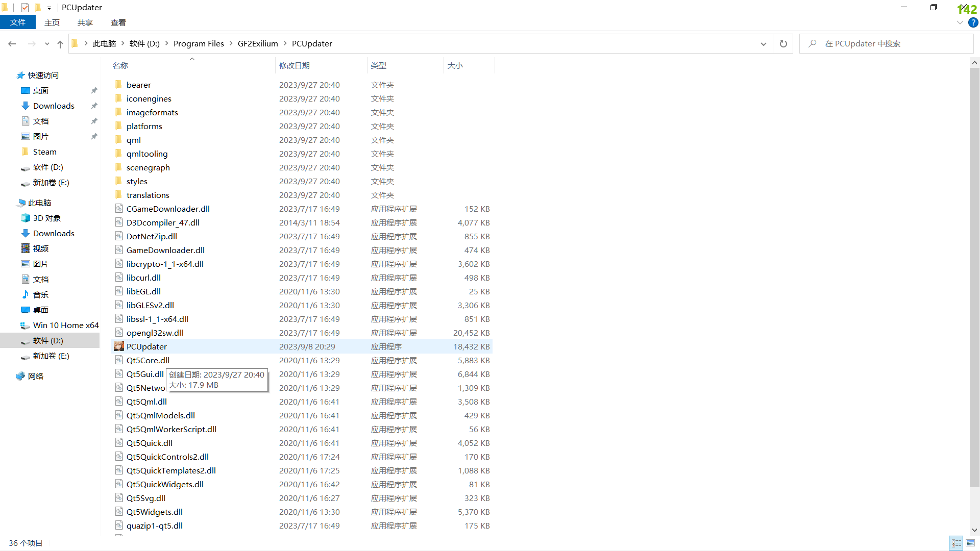Expand the ribbon with the chevron
980x551 pixels.
click(x=960, y=22)
